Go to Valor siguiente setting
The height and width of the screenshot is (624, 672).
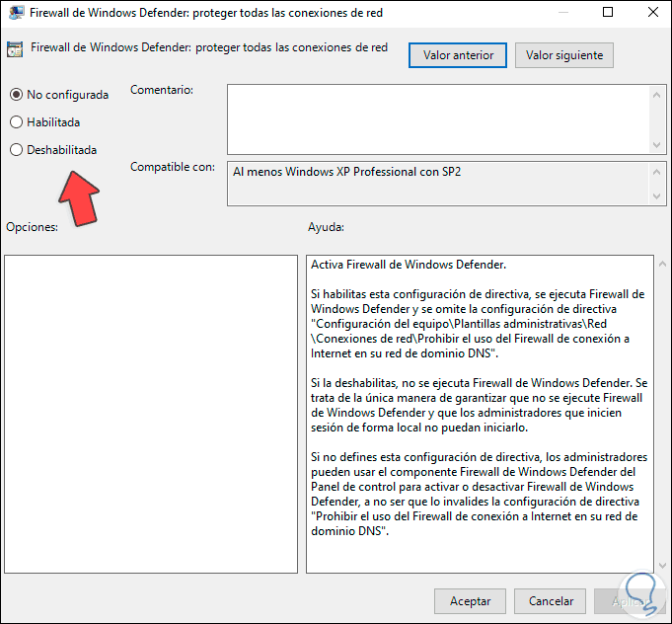coord(564,55)
